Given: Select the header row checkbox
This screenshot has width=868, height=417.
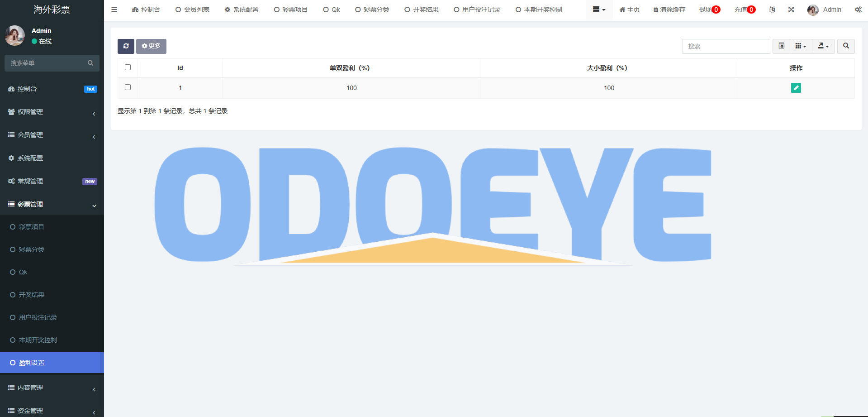Looking at the screenshot, I should click(128, 67).
